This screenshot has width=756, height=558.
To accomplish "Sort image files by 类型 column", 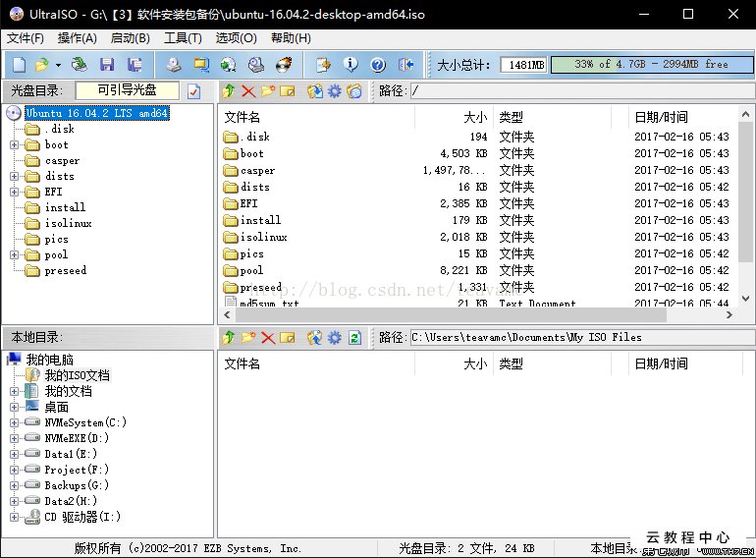I will click(x=552, y=117).
